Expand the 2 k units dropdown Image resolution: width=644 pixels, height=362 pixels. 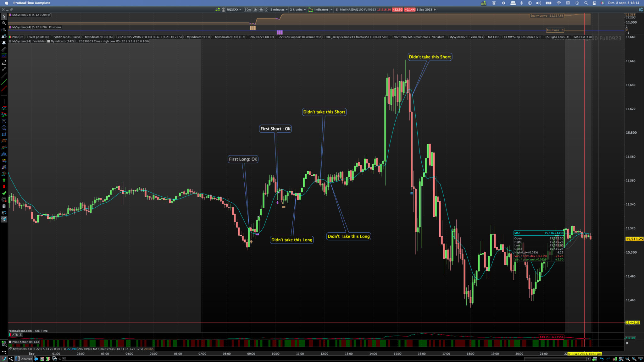click(297, 10)
